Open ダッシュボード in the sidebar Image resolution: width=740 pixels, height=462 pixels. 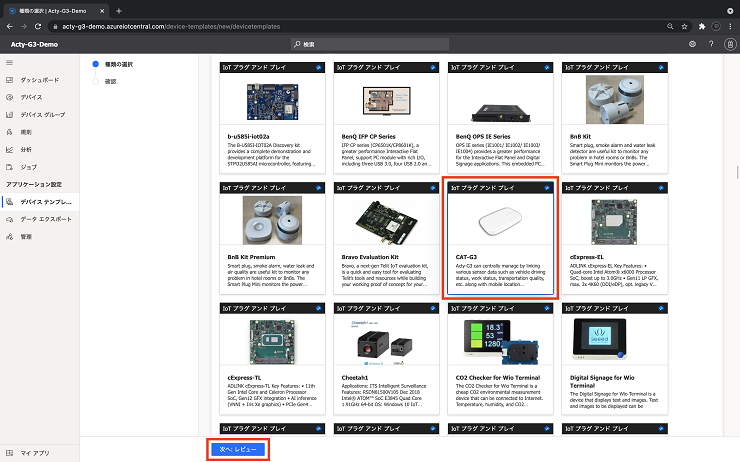coord(40,80)
